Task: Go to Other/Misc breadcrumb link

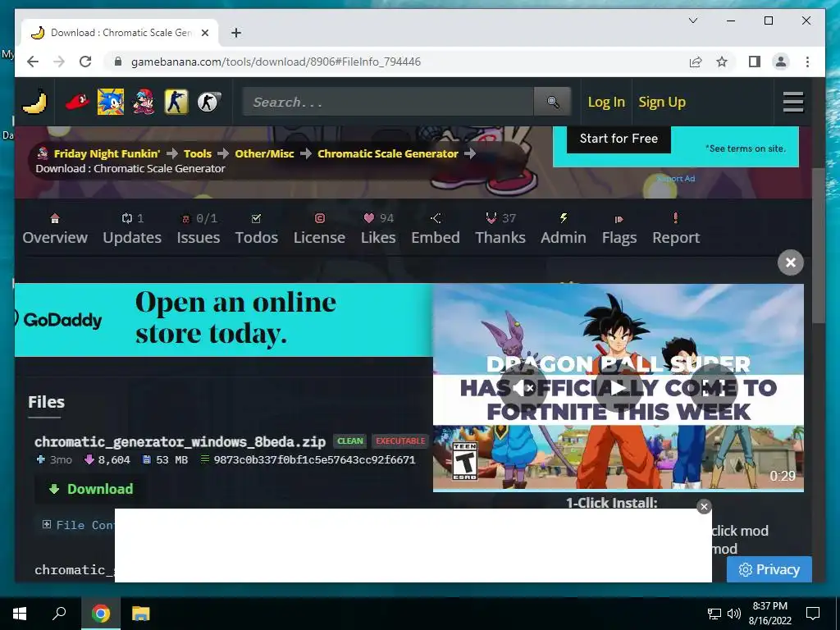Action: pyautogui.click(x=264, y=153)
